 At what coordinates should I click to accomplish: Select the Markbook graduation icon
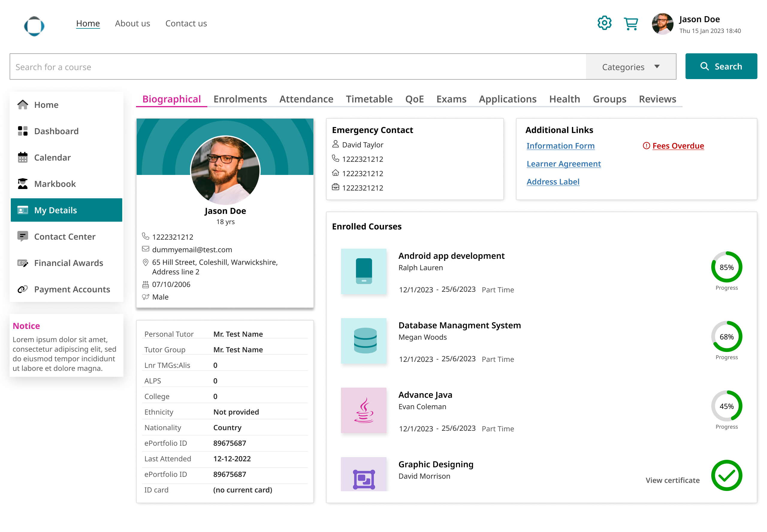[23, 184]
